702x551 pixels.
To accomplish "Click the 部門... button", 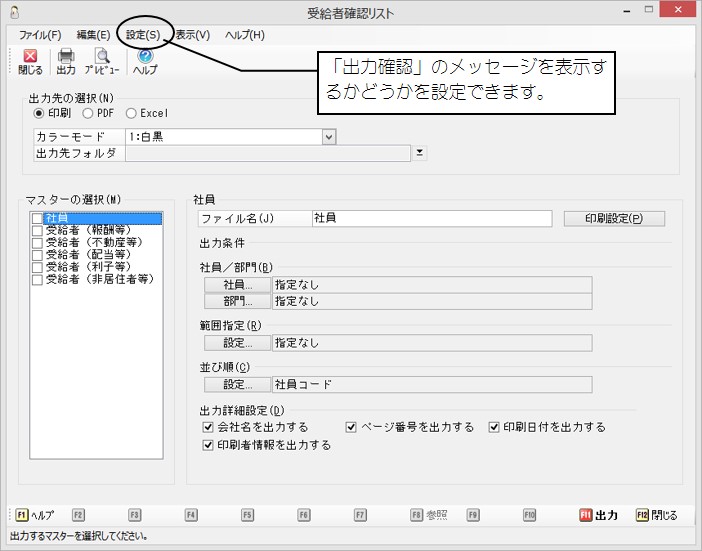I will point(238,300).
